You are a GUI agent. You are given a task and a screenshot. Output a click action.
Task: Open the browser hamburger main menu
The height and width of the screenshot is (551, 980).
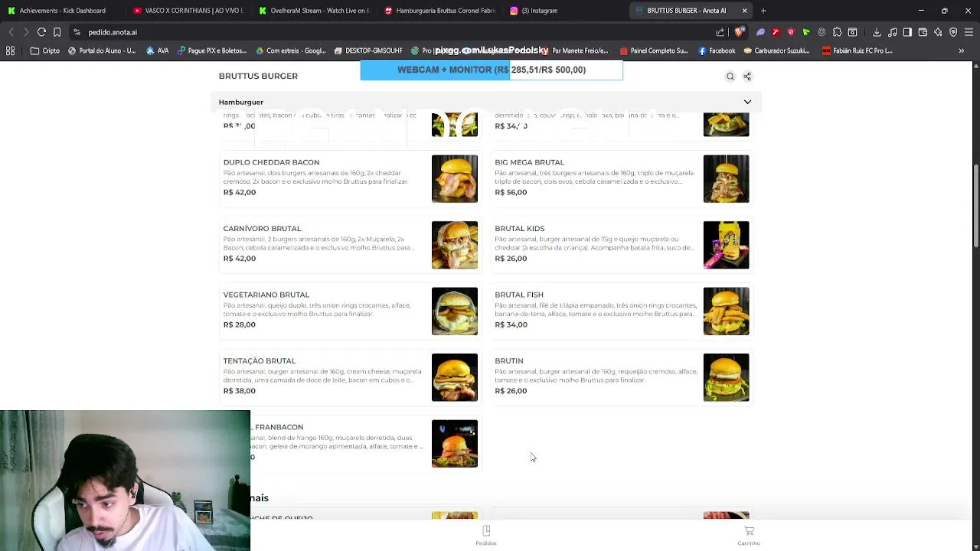(x=969, y=32)
